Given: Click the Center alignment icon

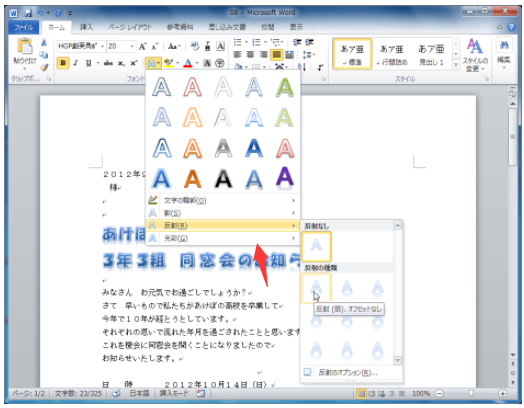Looking at the screenshot, I should pos(250,54).
